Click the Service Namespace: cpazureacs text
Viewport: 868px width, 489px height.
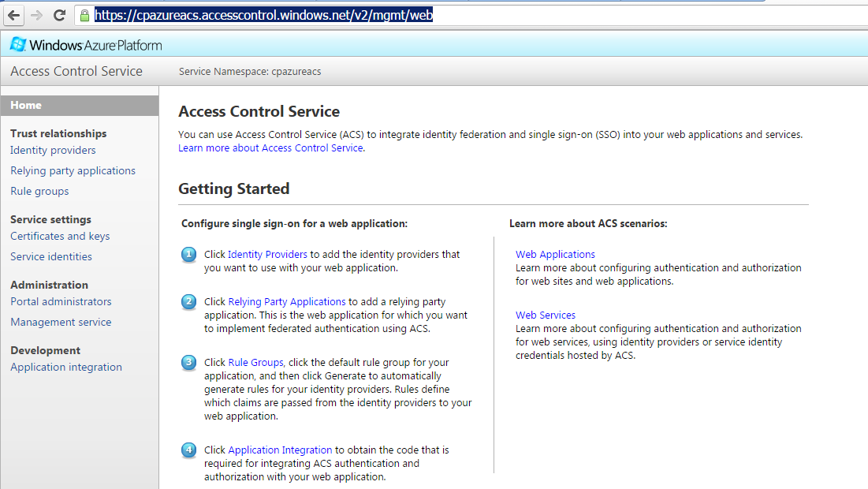[x=250, y=72]
